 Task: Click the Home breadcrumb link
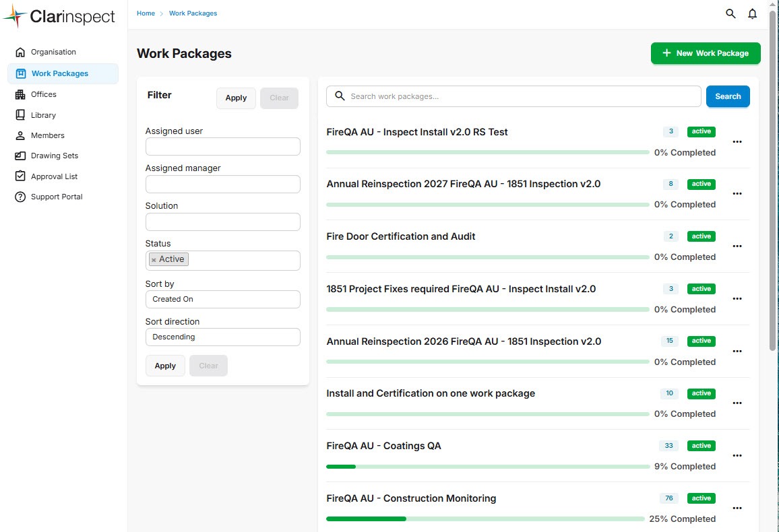[x=146, y=13]
